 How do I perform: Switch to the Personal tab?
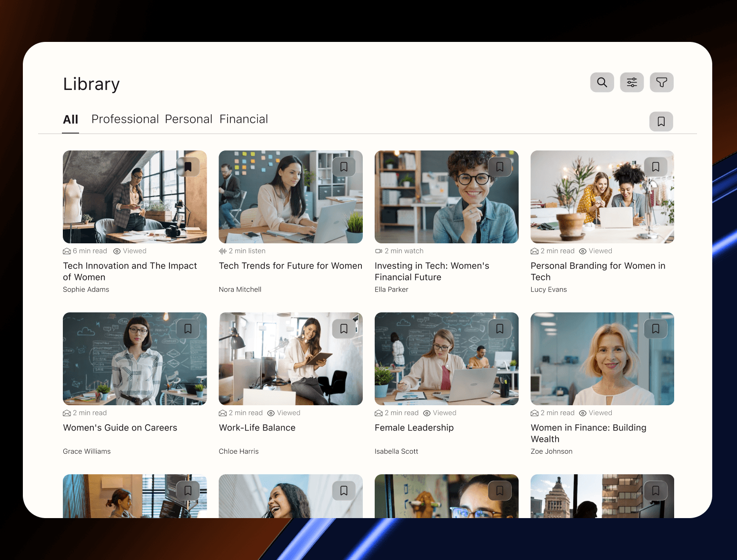pyautogui.click(x=189, y=119)
